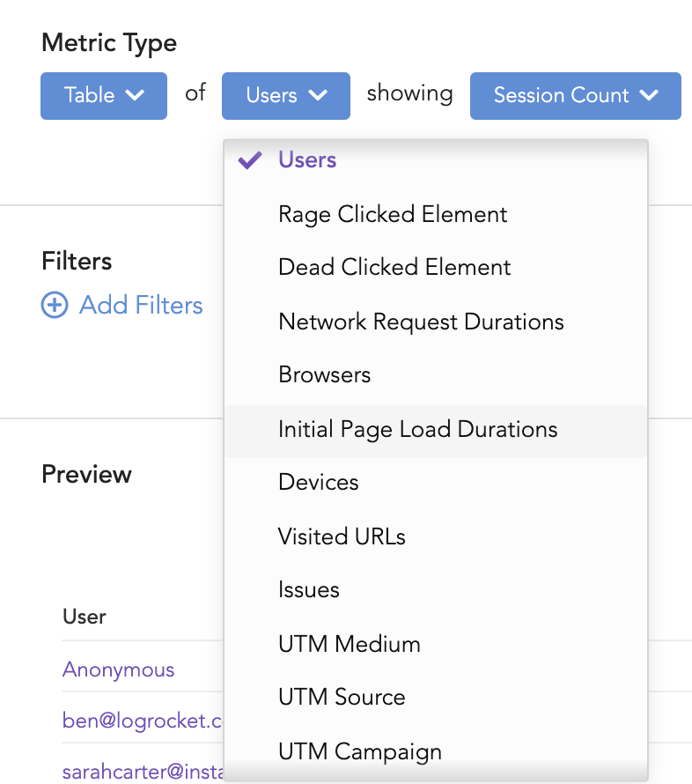Click the Add Filters link

pyautogui.click(x=141, y=306)
